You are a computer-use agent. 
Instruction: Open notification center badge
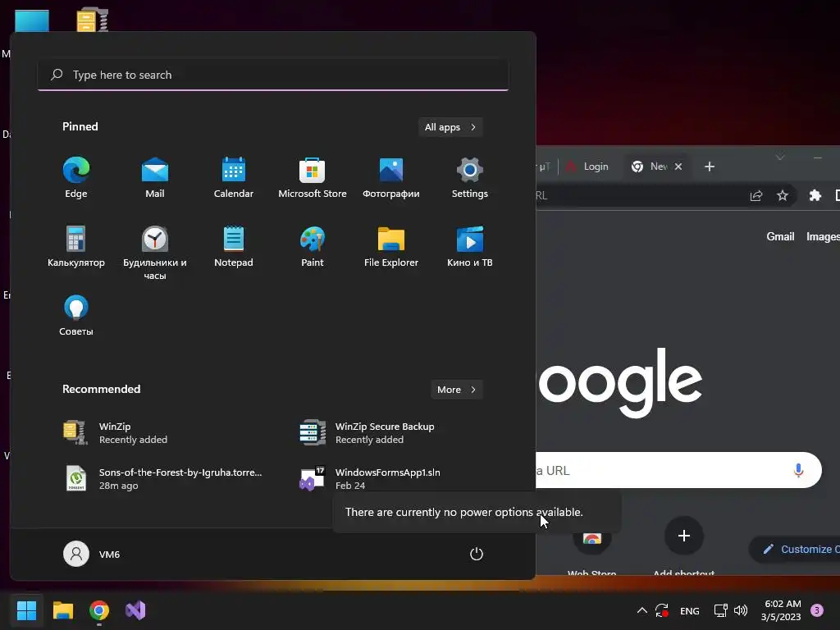(x=817, y=610)
